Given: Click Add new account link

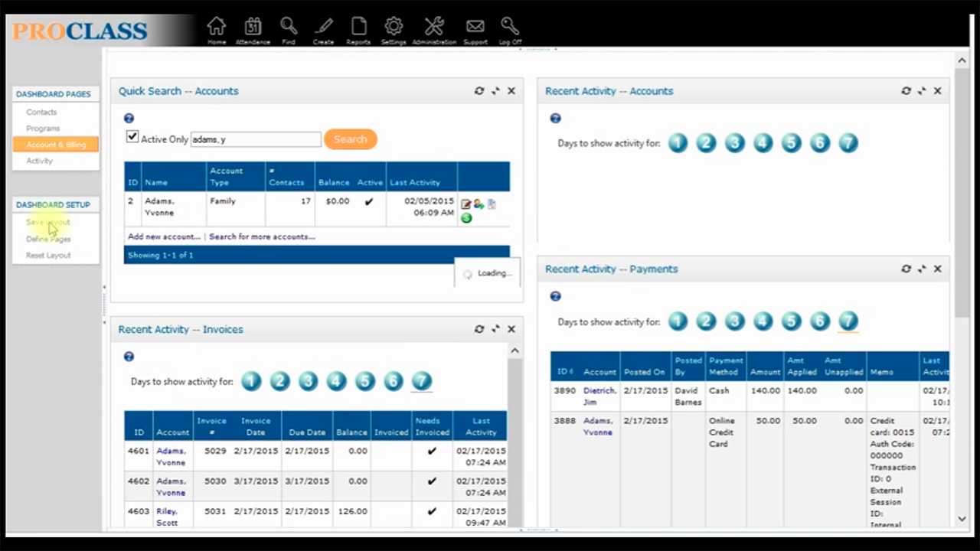Looking at the screenshot, I should point(164,236).
